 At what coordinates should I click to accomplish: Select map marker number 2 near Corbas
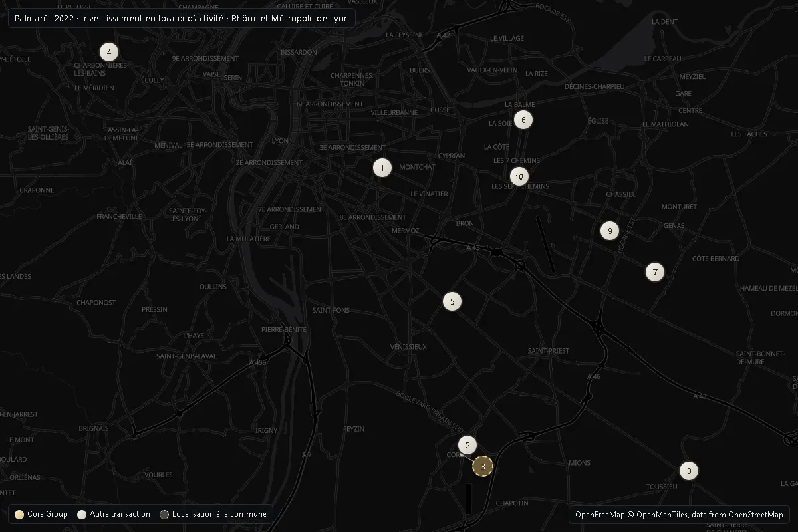pos(467,446)
